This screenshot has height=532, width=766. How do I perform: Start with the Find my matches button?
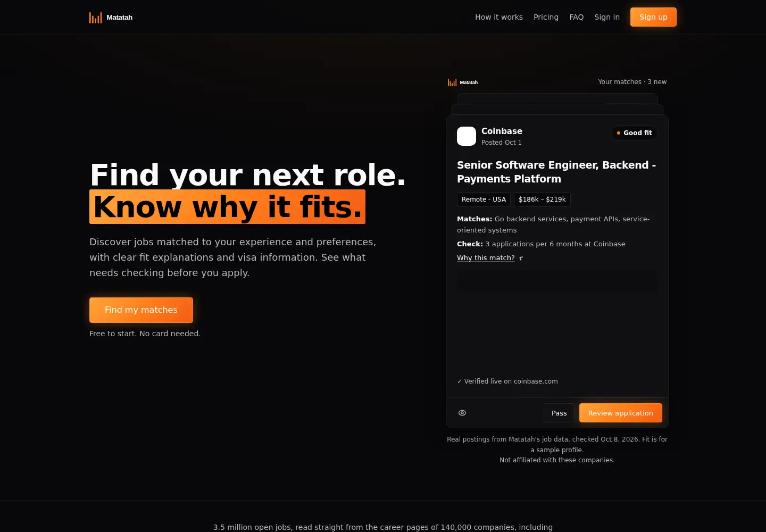tap(141, 310)
